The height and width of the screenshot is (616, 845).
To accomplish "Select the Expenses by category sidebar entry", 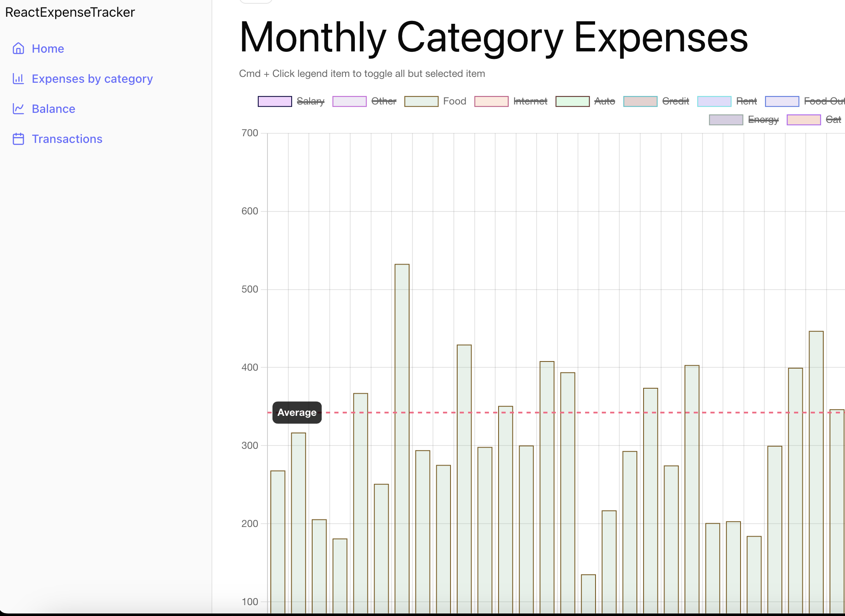I will pos(92,79).
